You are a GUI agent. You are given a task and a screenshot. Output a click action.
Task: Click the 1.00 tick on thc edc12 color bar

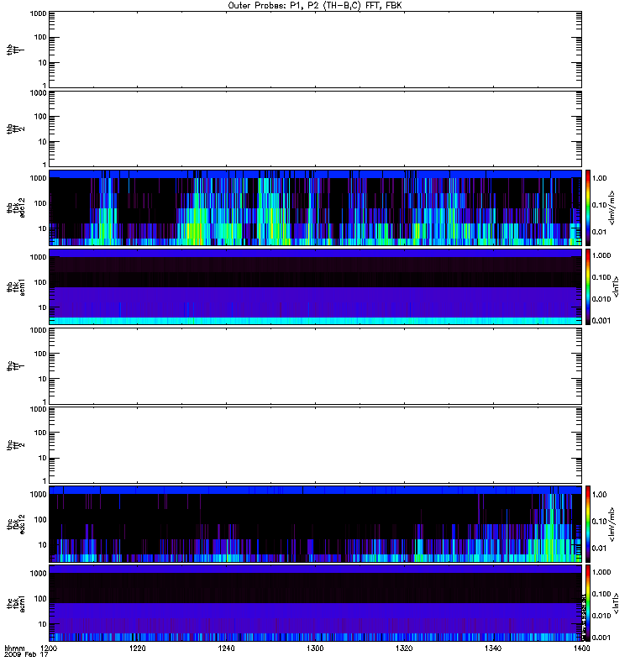(x=599, y=495)
